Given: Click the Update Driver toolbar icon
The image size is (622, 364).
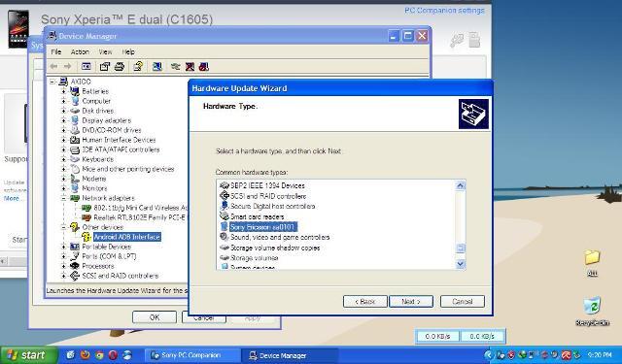Looking at the screenshot, I should pyautogui.click(x=175, y=67).
